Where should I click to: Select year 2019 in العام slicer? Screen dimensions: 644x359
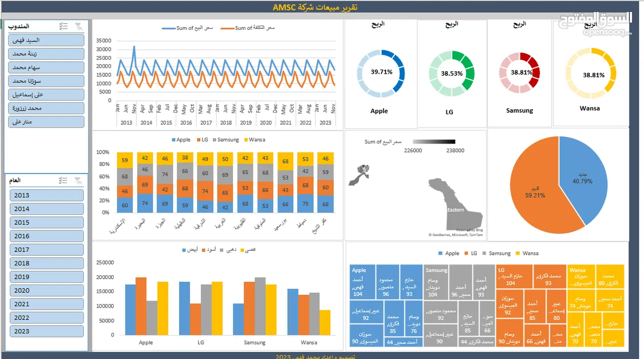[46, 277]
